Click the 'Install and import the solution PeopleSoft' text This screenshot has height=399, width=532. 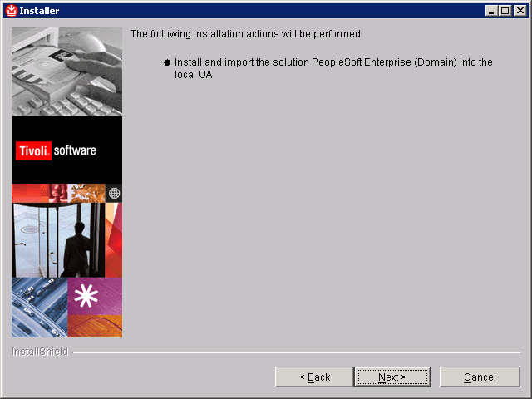click(x=333, y=68)
